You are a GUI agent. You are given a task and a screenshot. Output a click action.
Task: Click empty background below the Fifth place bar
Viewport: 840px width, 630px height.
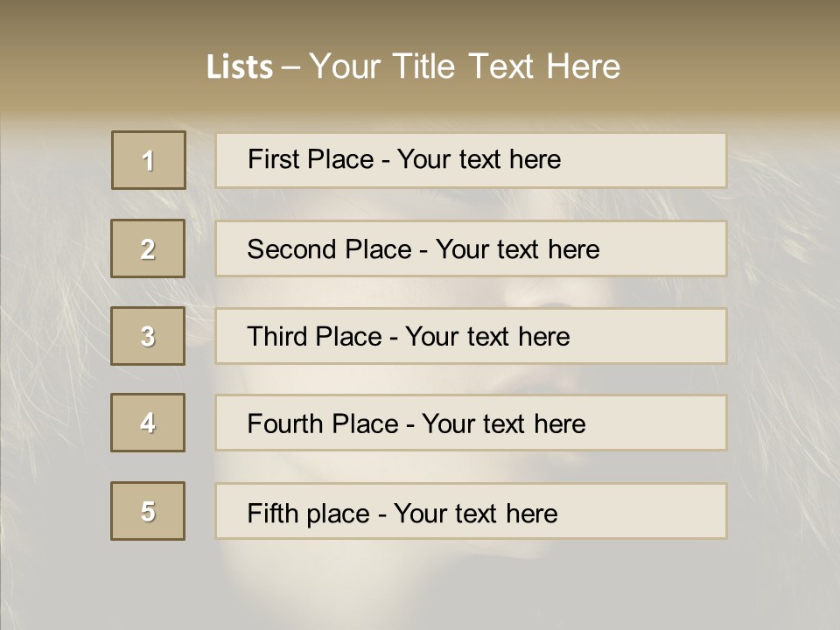(x=471, y=584)
